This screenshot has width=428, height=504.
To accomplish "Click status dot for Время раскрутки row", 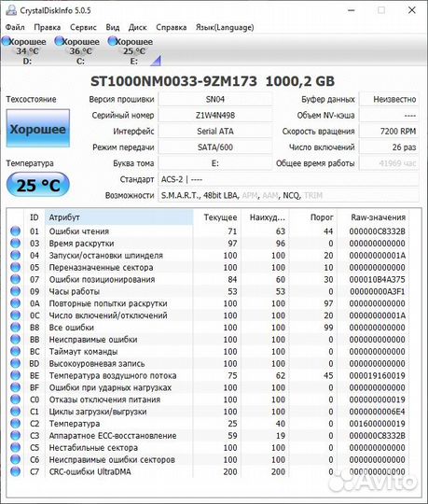I will 15,244.
